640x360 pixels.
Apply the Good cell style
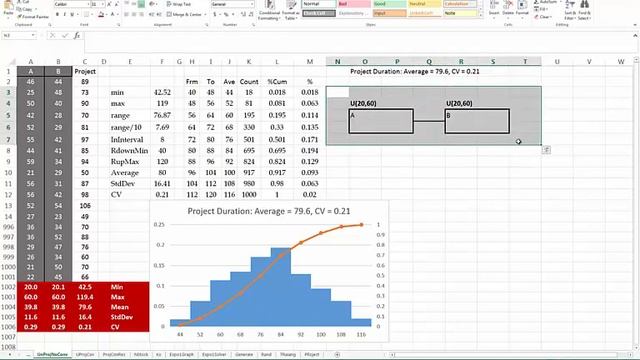coord(389,4)
